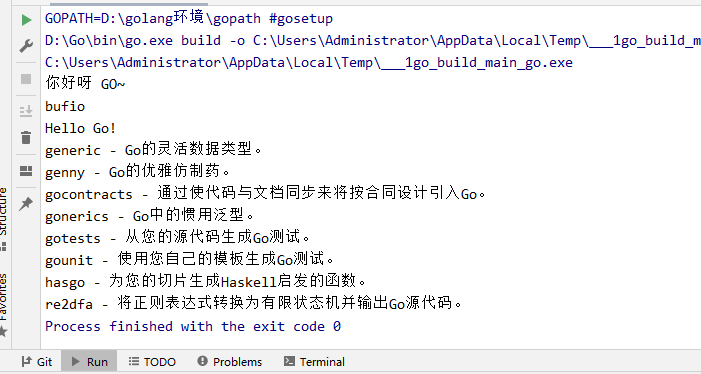The image size is (701, 374).
Task: Click 'Process finished with the exit code 0'
Action: [193, 326]
